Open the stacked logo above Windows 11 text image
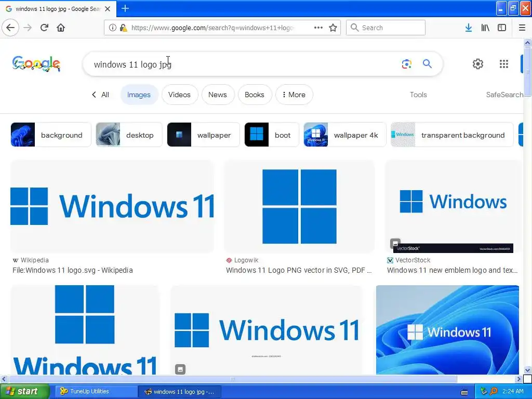The width and height of the screenshot is (532, 399). click(85, 330)
